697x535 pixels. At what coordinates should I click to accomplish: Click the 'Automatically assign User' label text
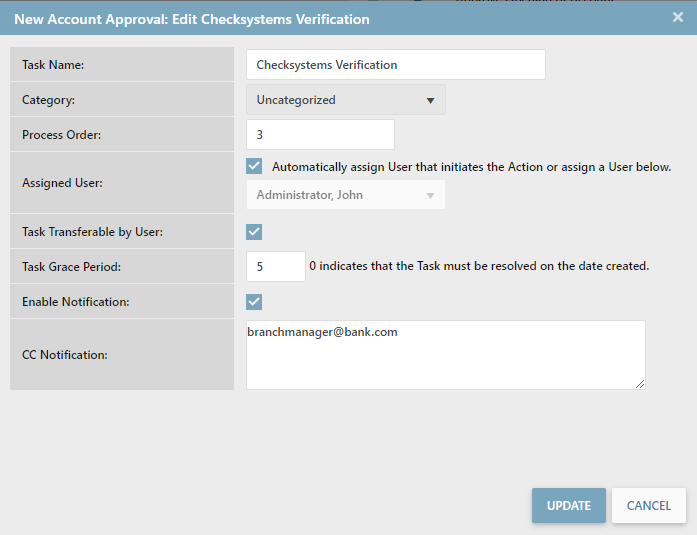click(x=471, y=167)
